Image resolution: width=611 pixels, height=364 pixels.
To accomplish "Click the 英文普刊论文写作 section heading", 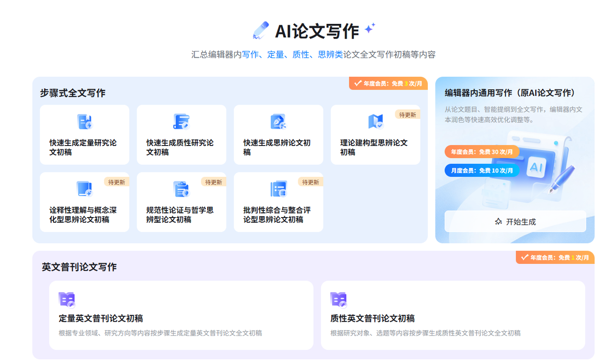I will tap(79, 267).
